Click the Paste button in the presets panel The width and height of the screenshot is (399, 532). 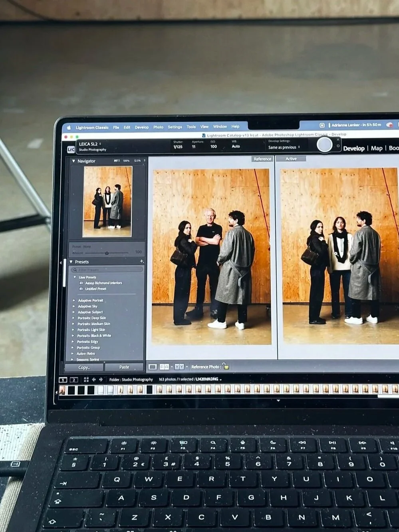(125, 367)
